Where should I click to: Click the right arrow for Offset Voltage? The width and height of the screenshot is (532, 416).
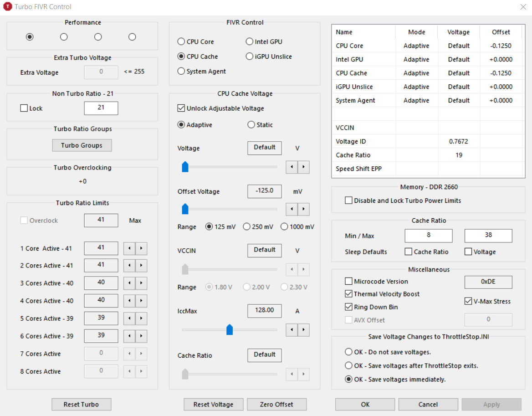304,209
